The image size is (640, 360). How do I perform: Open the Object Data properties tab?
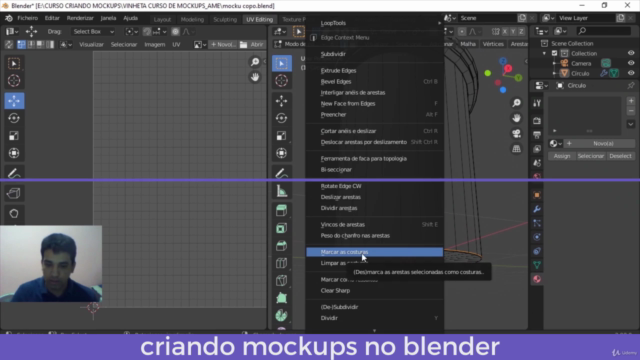tap(537, 265)
